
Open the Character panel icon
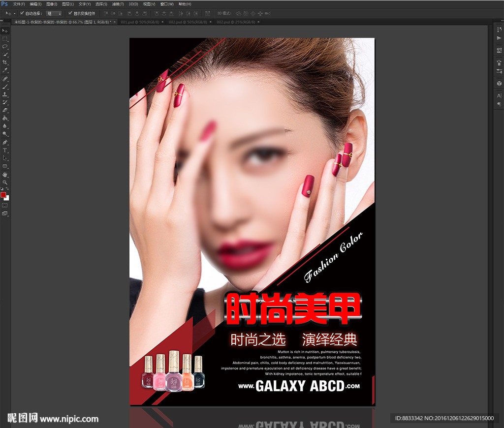[499, 96]
